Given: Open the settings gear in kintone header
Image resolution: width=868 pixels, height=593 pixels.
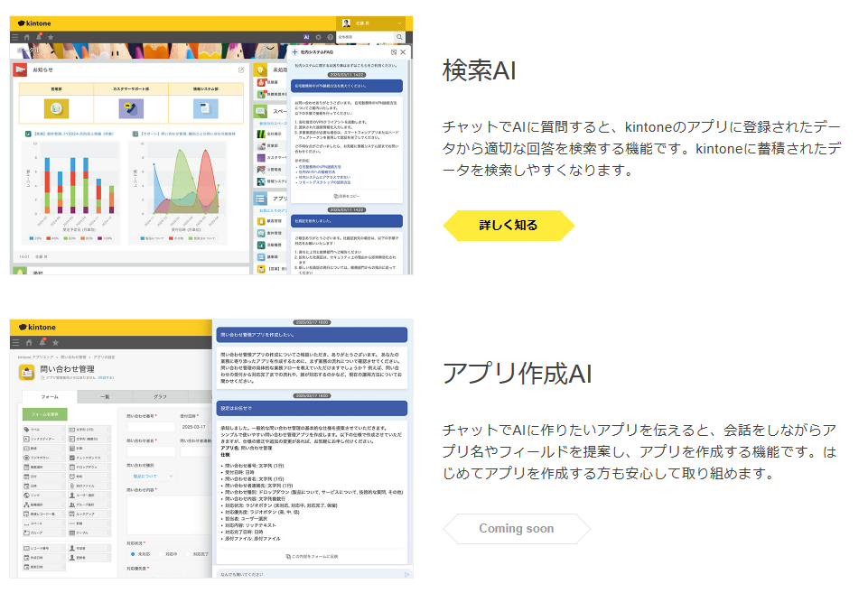Looking at the screenshot, I should pyautogui.click(x=318, y=37).
